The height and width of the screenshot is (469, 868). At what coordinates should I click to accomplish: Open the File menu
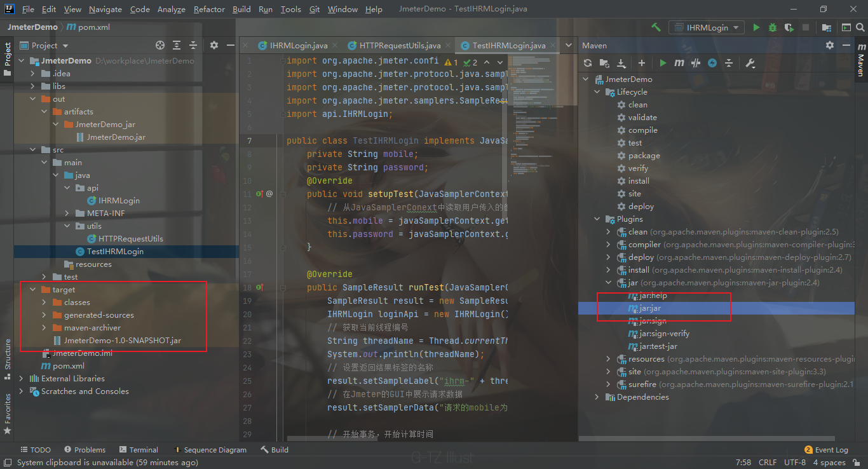28,10
